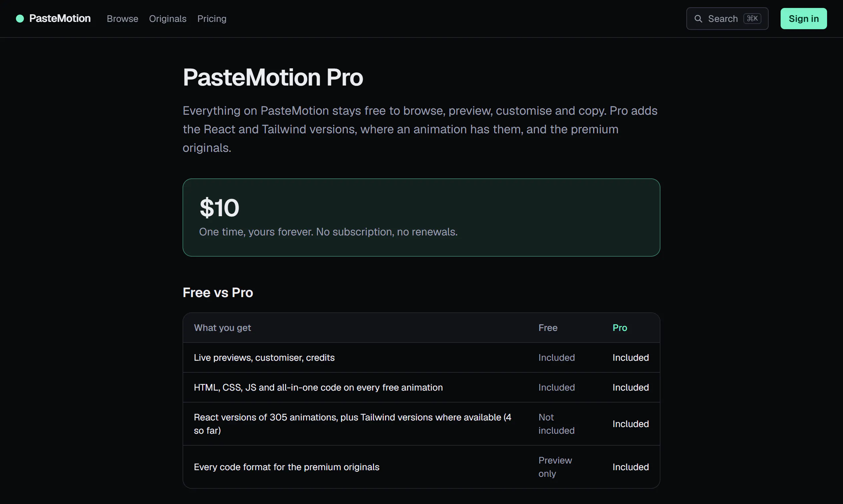Click Pro 'Included' in HTML, CSS, JS row
Image resolution: width=843 pixels, height=504 pixels.
point(631,387)
